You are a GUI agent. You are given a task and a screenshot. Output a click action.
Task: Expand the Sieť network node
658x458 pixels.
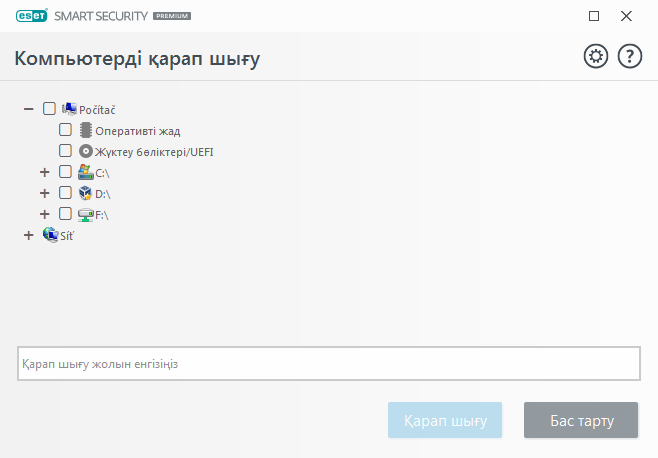pos(28,235)
